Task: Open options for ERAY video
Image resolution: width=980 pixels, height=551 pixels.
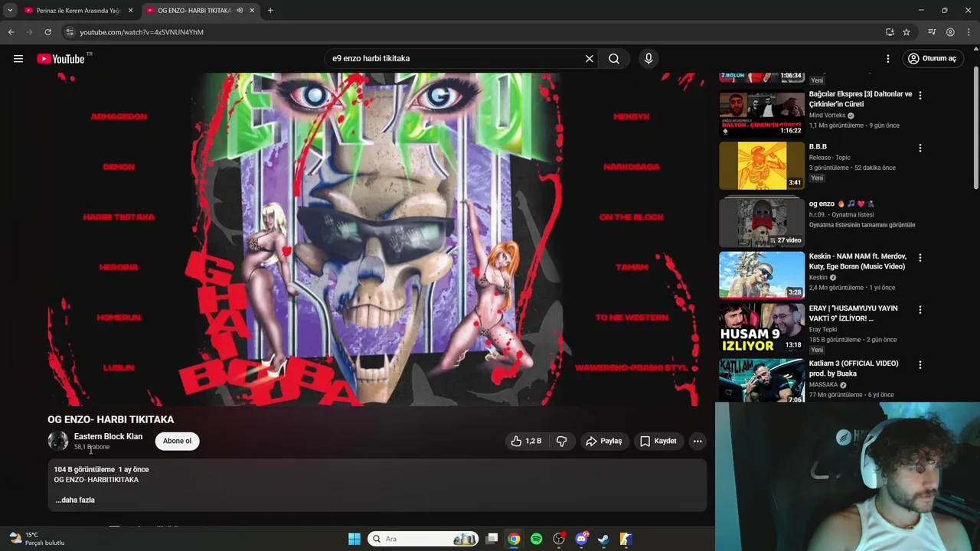Action: pos(920,310)
